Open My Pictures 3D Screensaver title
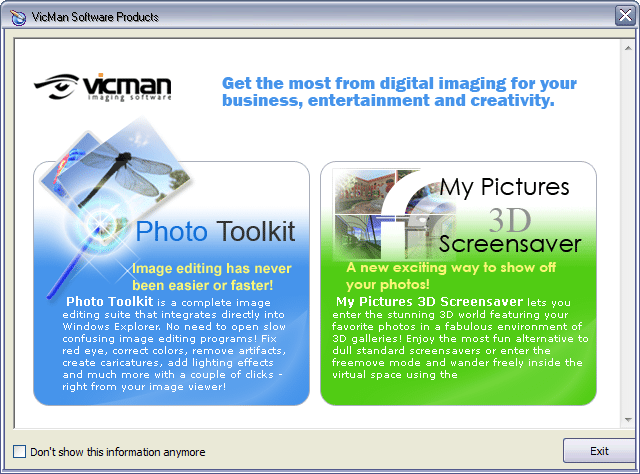 (x=510, y=215)
